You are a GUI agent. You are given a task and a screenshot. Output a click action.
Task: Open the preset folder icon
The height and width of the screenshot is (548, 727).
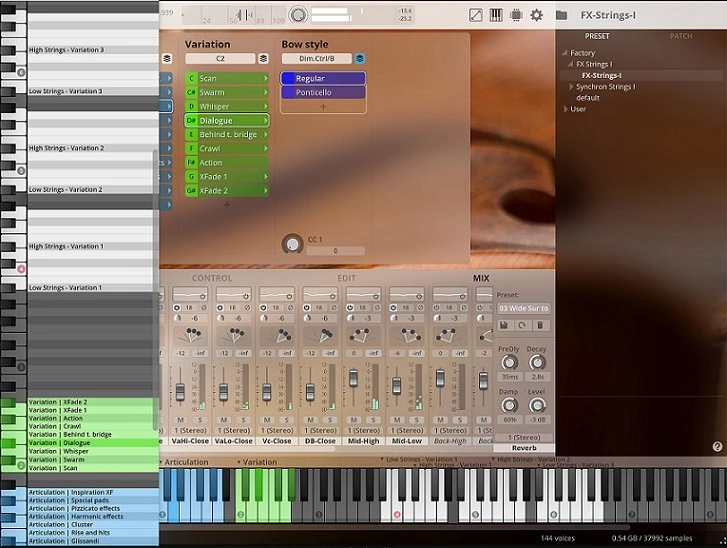pos(561,15)
